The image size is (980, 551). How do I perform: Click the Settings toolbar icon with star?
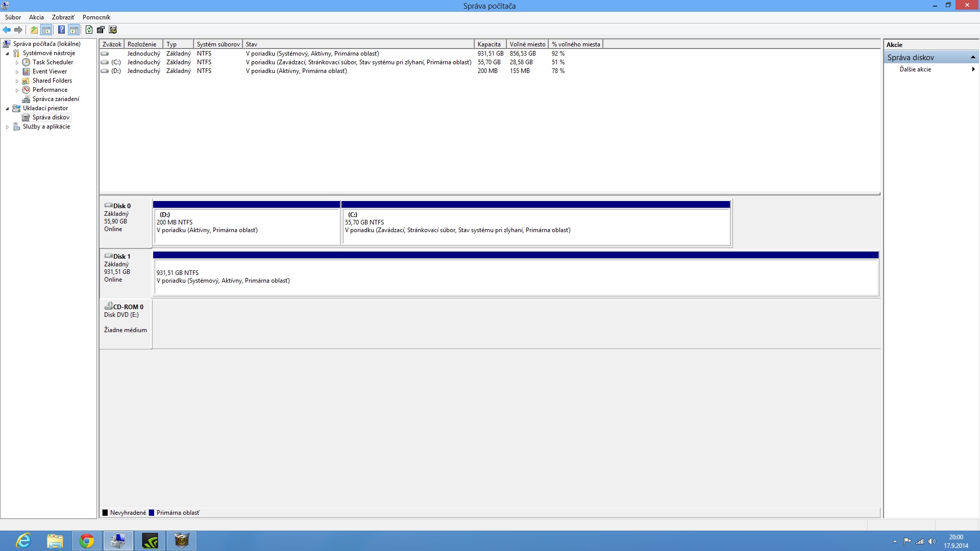(x=113, y=30)
